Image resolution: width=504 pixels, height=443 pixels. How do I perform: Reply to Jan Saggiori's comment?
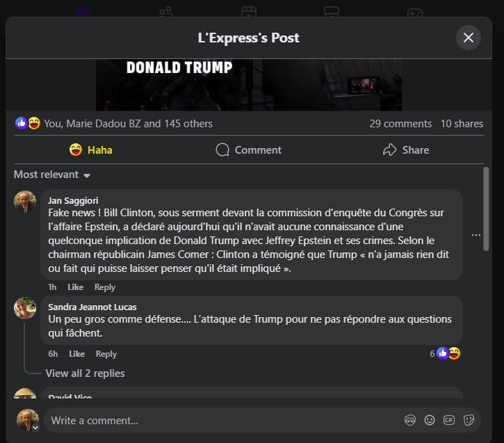[x=105, y=287]
